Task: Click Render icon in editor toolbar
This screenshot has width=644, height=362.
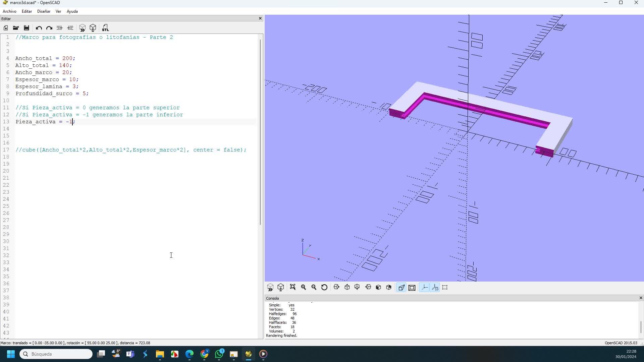Action: tap(93, 28)
